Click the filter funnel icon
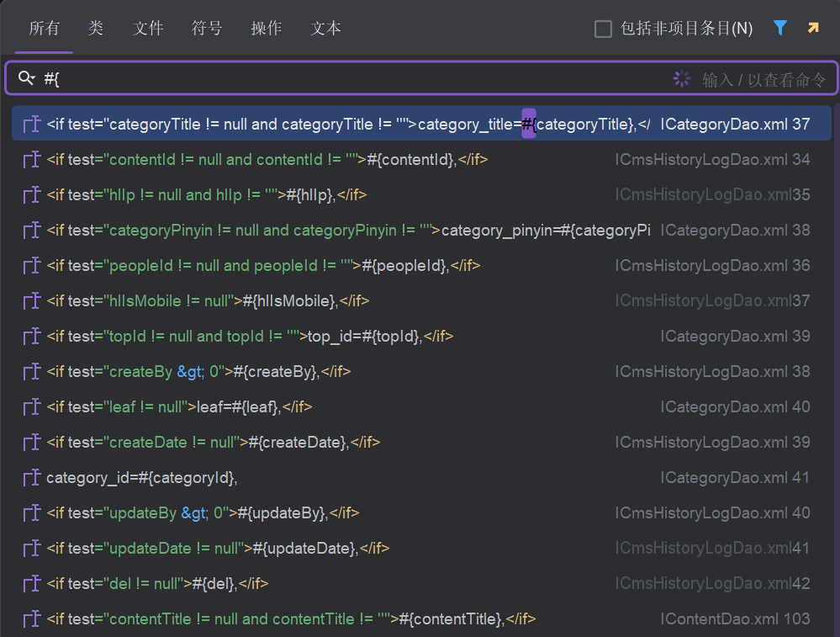This screenshot has height=637, width=840. click(780, 29)
